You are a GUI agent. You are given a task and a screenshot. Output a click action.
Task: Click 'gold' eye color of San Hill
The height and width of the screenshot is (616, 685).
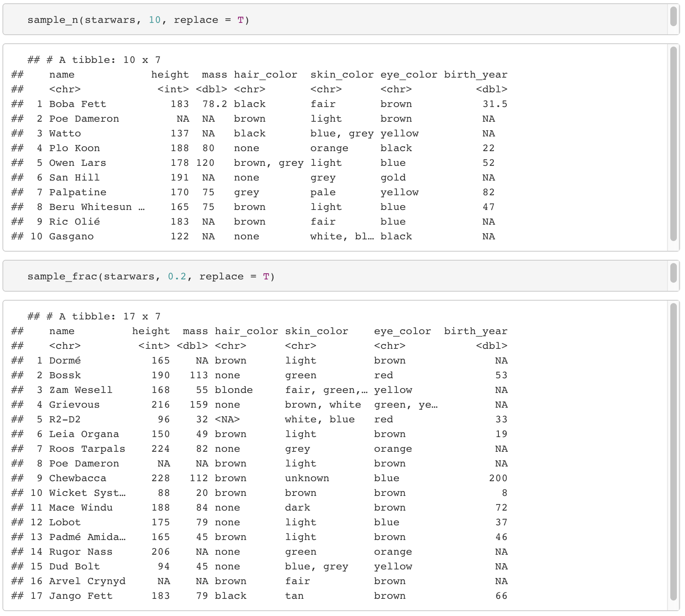(393, 178)
